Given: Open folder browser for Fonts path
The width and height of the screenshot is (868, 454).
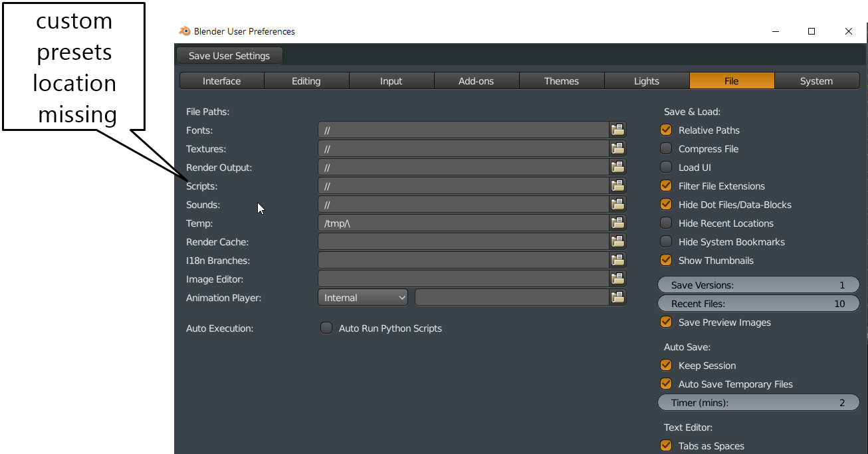Looking at the screenshot, I should tap(618, 130).
